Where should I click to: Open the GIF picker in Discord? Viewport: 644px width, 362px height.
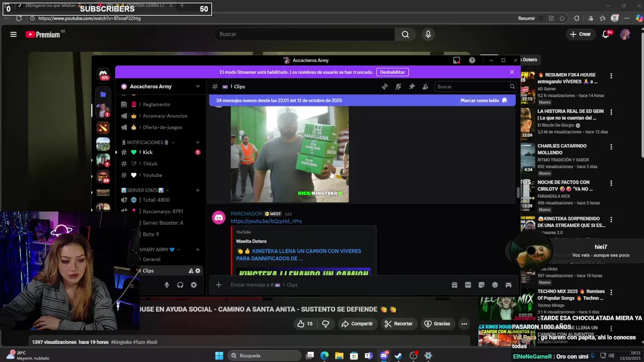coord(468,285)
